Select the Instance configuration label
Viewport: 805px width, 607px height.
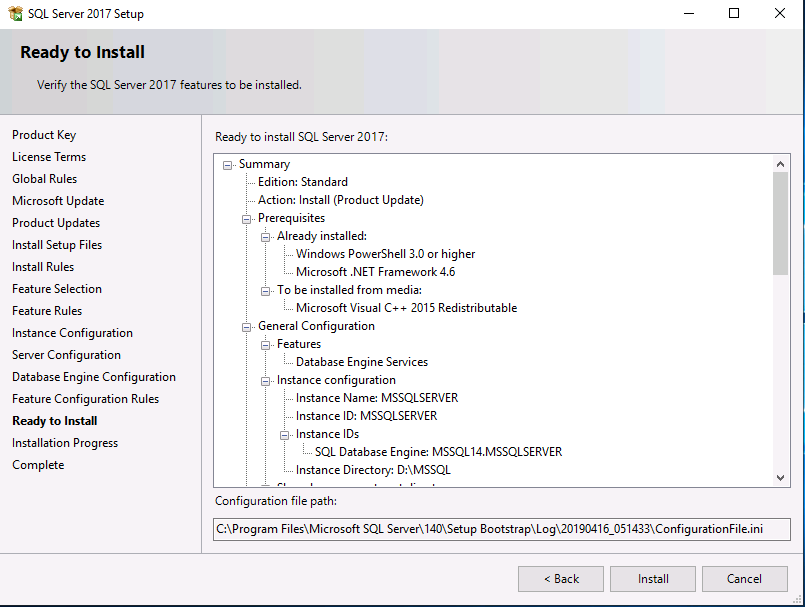point(336,380)
